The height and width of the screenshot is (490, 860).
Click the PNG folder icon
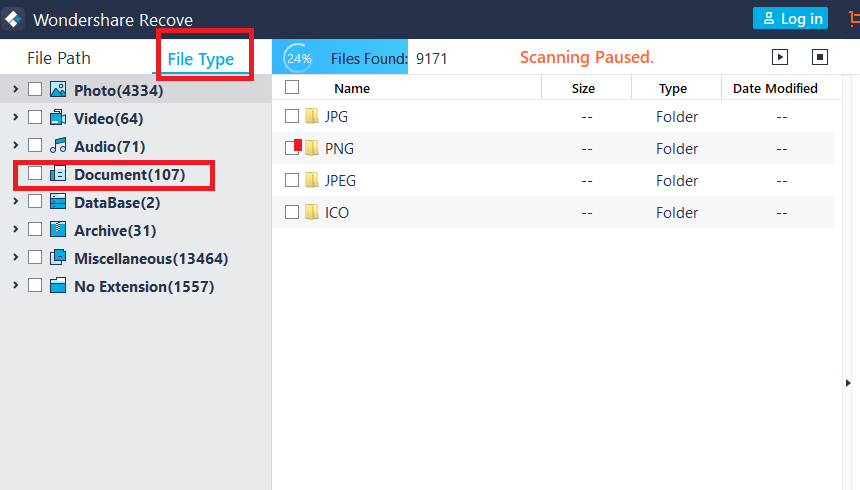click(x=312, y=148)
